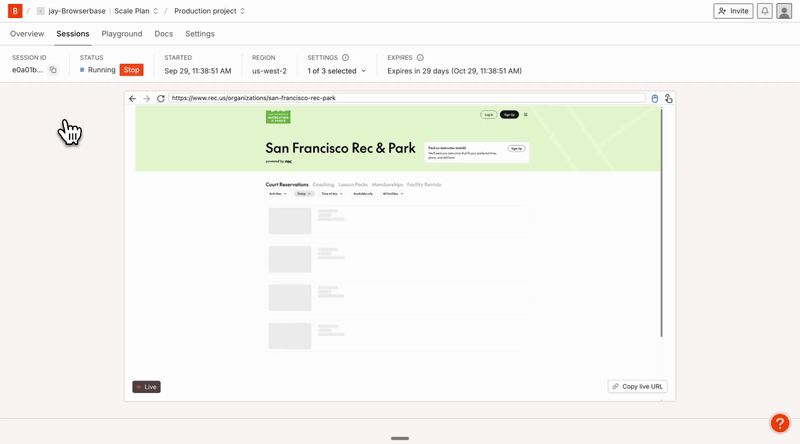Screen dimensions: 800x444
Task: Open the notifications bell
Action: [x=764, y=11]
